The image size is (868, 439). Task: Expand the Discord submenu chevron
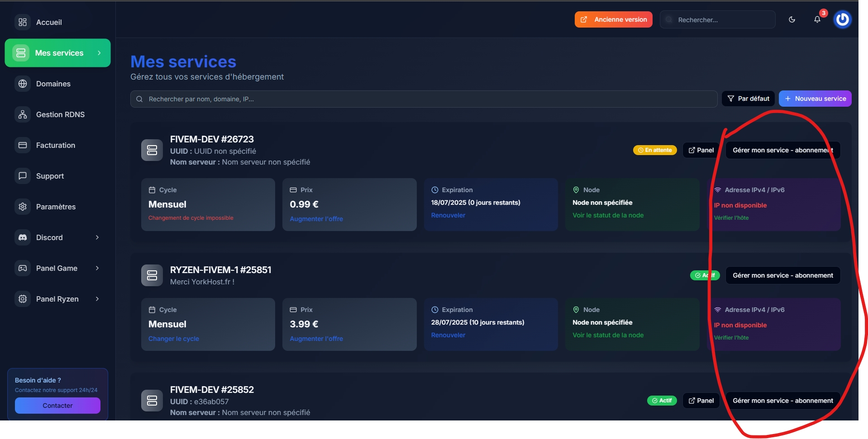pyautogui.click(x=97, y=237)
